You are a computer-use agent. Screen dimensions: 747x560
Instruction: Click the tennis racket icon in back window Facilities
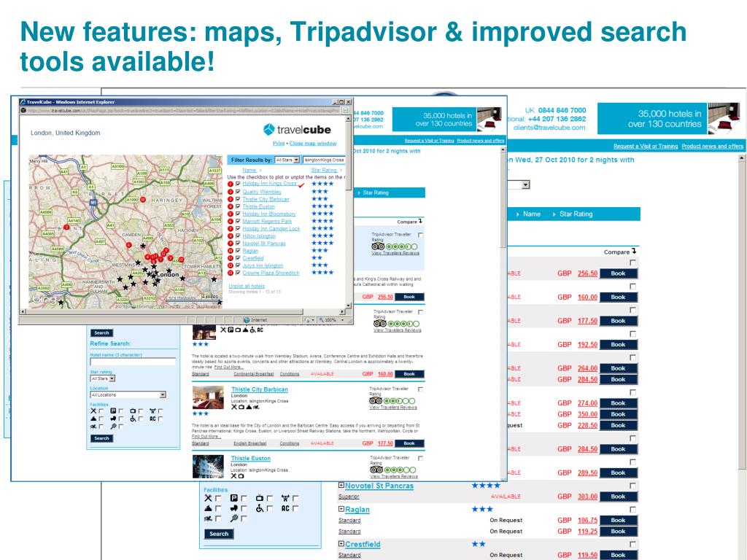[234, 518]
